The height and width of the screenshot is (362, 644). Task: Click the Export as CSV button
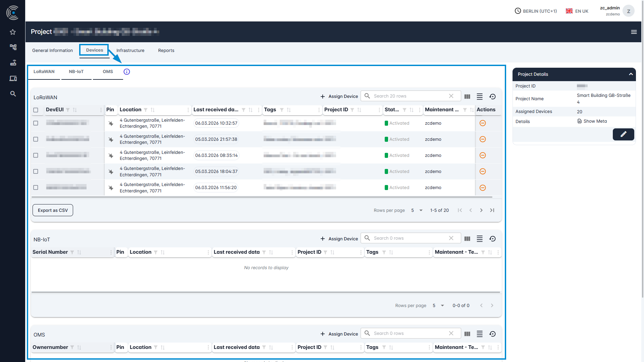[x=53, y=210]
